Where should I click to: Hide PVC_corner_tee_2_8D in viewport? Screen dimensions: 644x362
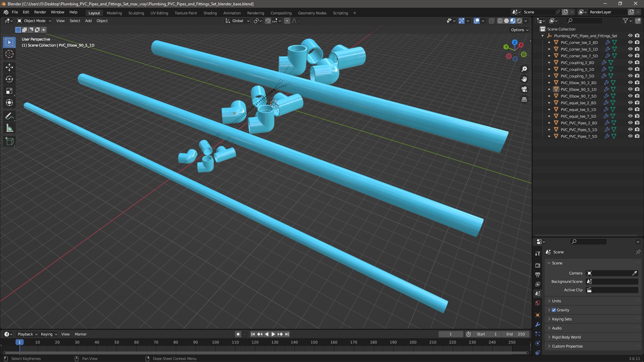click(x=630, y=43)
